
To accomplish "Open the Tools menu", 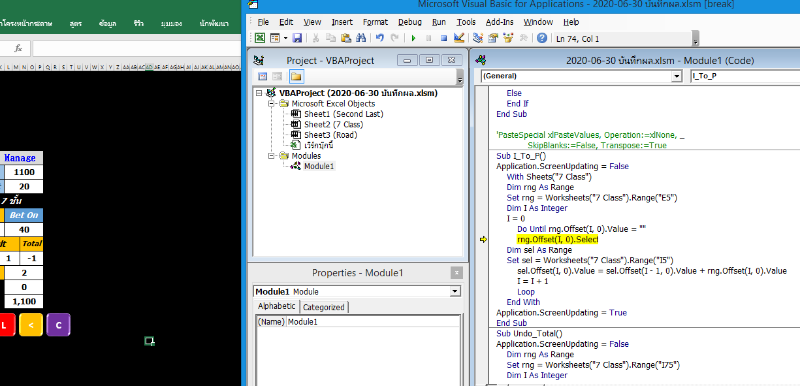I will point(466,22).
